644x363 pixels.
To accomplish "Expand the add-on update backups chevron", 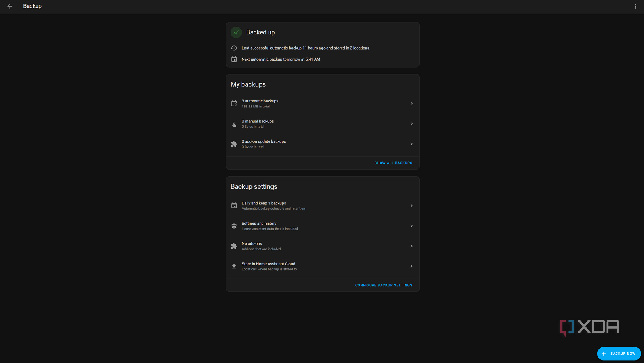I will [411, 144].
